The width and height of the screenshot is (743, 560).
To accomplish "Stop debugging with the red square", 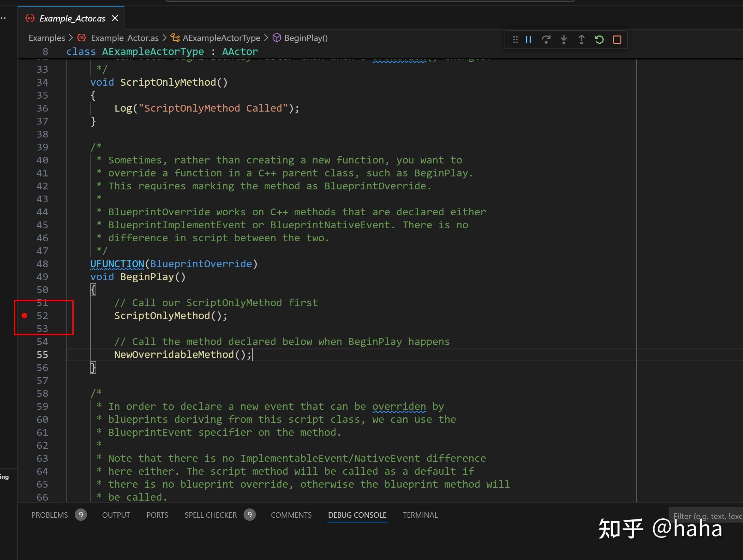I will [x=617, y=40].
